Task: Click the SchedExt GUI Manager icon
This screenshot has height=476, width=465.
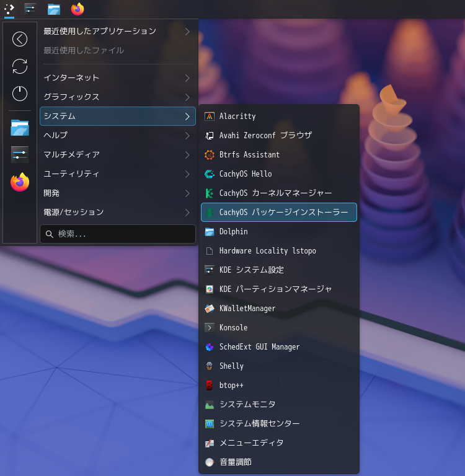Action: click(210, 346)
